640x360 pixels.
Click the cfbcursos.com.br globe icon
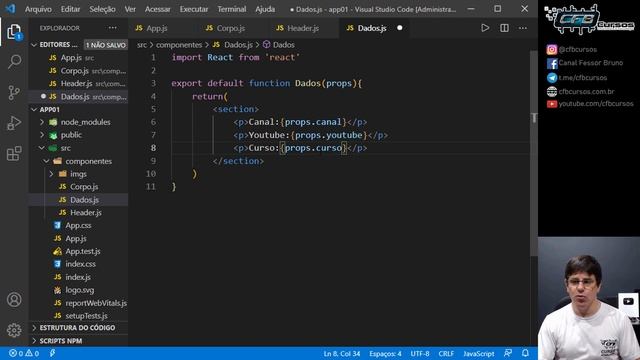(552, 91)
